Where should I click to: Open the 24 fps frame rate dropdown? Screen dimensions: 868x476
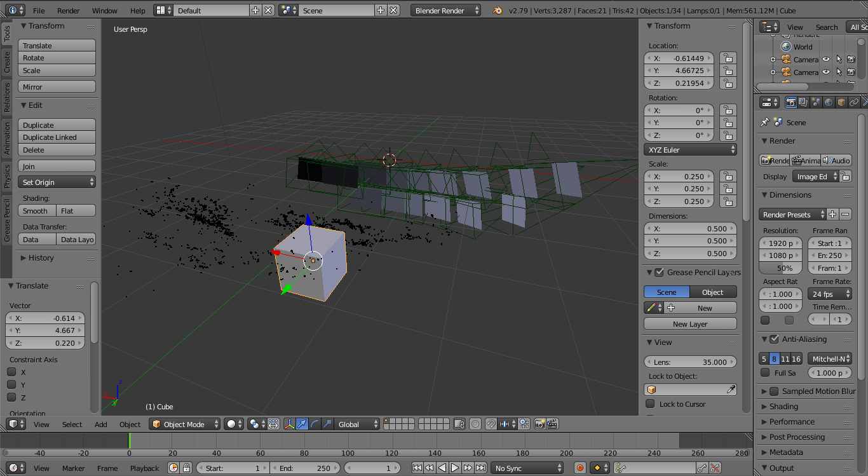[830, 294]
